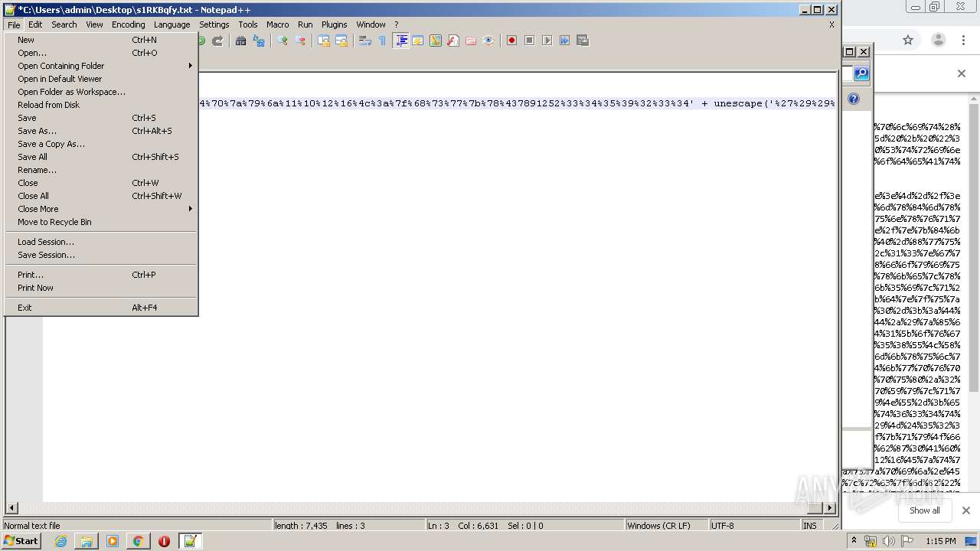Viewport: 980px width, 551px height.
Task: Click Print Now menu entry
Action: click(101, 288)
